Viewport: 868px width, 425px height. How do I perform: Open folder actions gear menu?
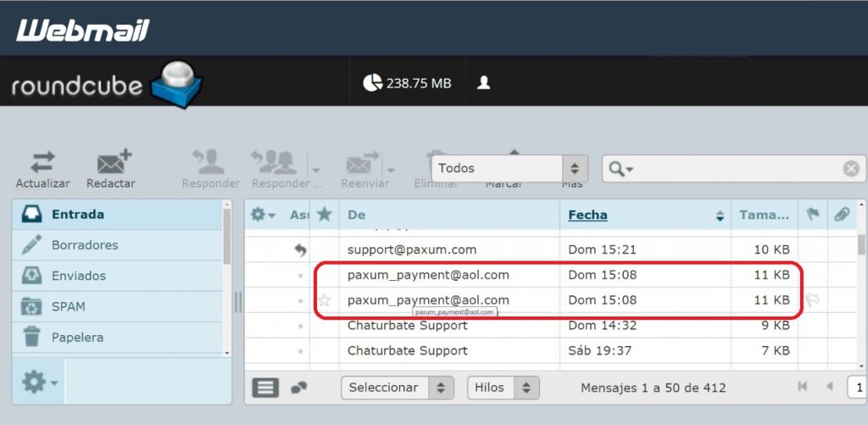(x=38, y=382)
